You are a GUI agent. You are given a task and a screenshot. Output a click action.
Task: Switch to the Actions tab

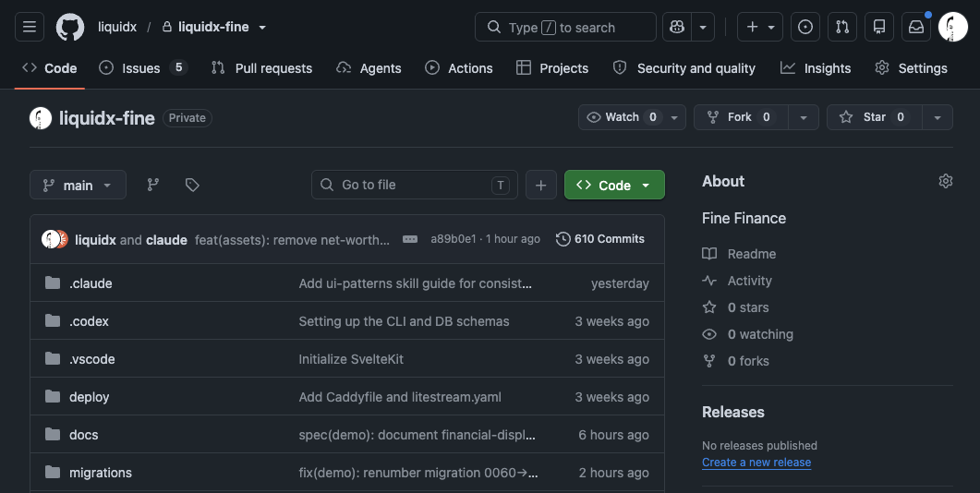(x=459, y=68)
